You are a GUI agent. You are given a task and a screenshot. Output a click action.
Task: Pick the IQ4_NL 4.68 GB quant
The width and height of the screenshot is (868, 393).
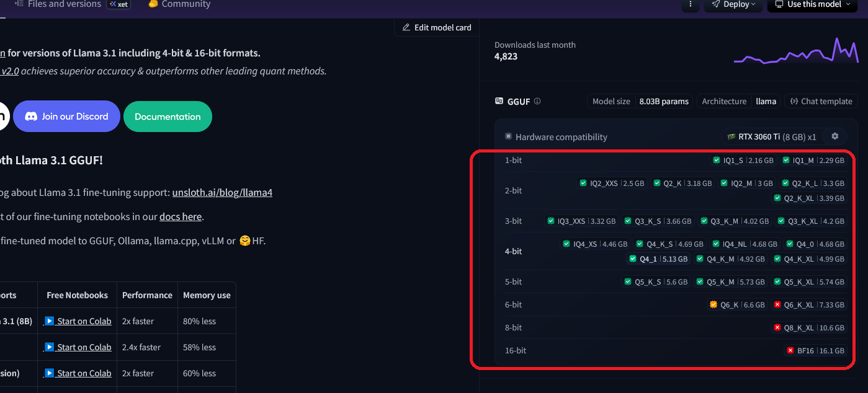[745, 244]
